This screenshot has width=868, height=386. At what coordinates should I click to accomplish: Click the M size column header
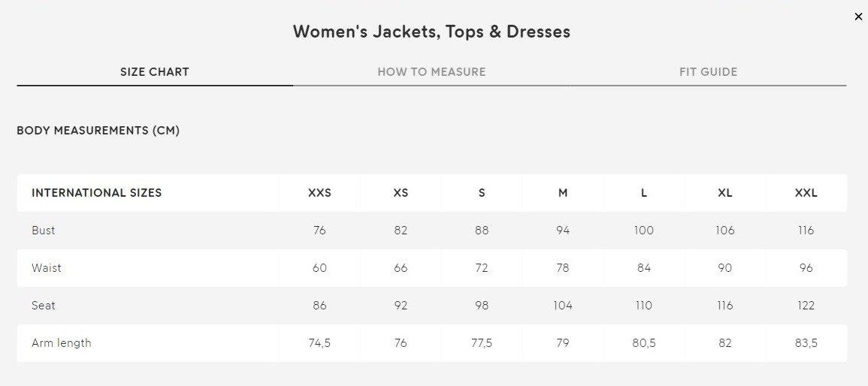[x=562, y=193]
